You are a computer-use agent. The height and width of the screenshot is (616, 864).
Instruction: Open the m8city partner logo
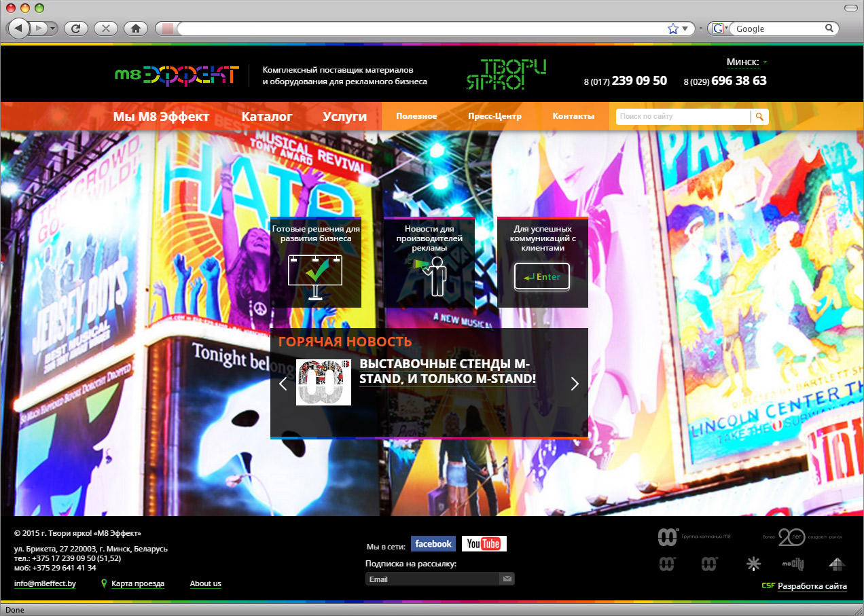pyautogui.click(x=793, y=564)
